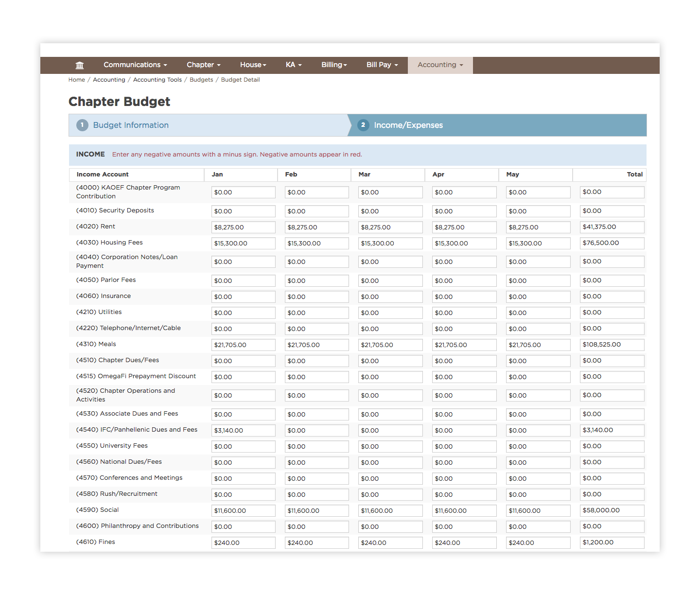The width and height of the screenshot is (700, 595).
Task: Click the Budgets breadcrumb link
Action: (x=201, y=79)
